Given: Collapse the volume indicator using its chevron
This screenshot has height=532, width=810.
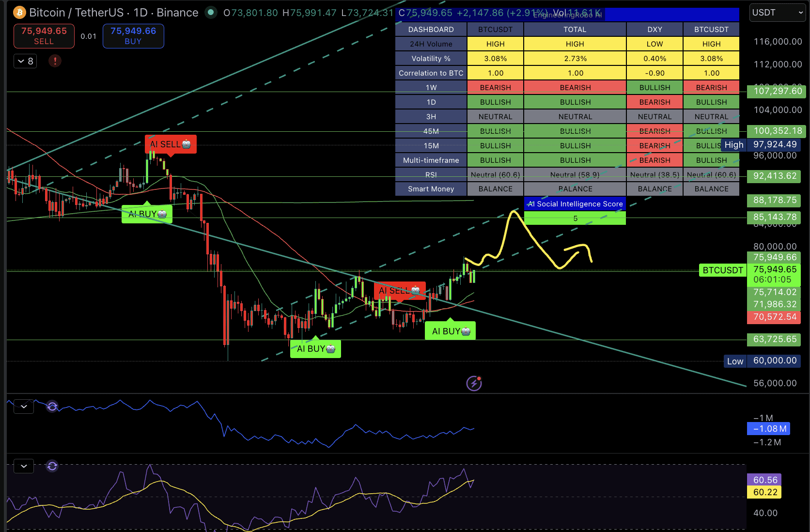Looking at the screenshot, I should [23, 407].
